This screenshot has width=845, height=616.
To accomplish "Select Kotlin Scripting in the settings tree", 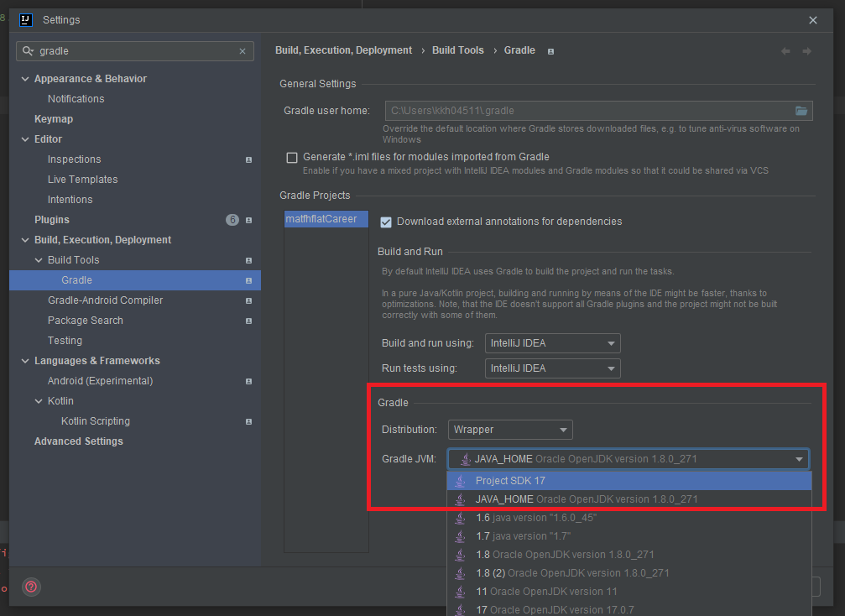I will tap(95, 420).
